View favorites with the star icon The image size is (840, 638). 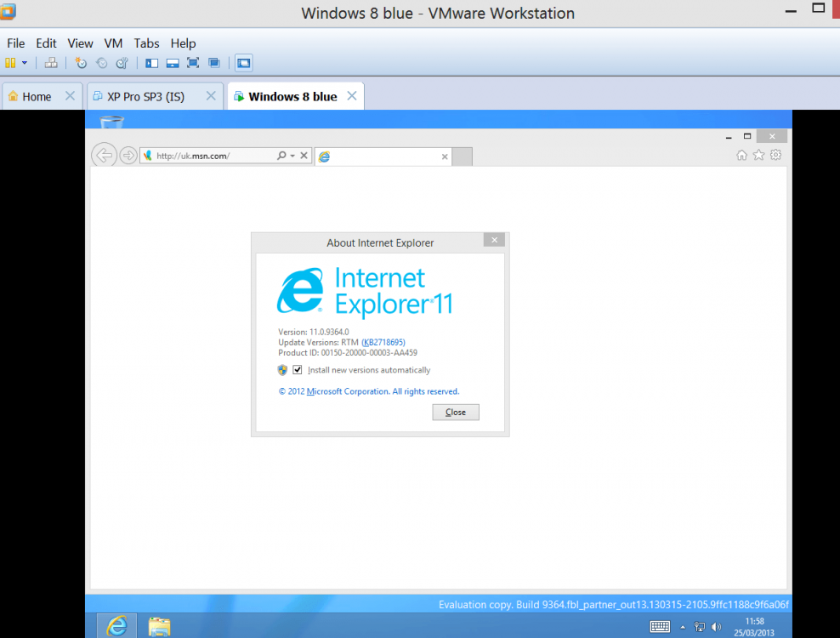click(x=758, y=155)
